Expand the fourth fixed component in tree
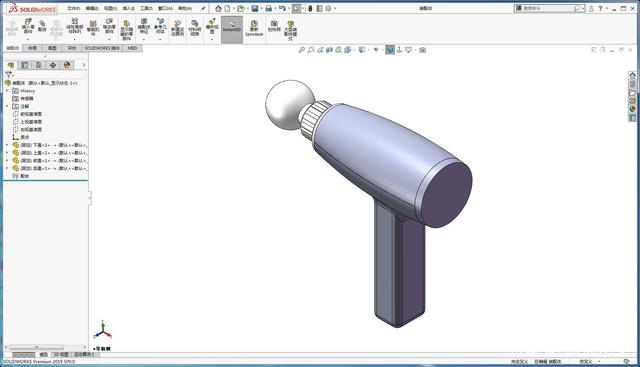Screen dimensions: 640x367 [7, 168]
